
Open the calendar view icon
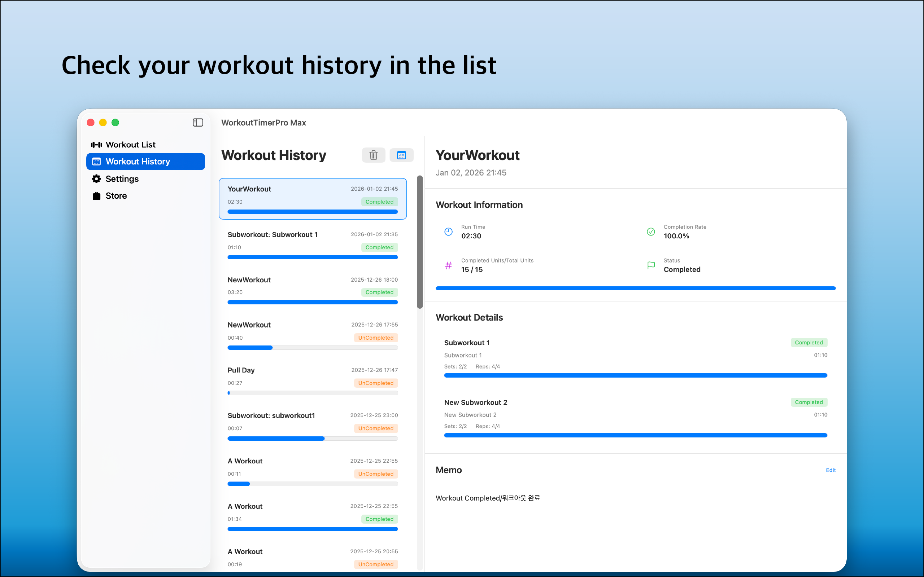pos(401,155)
